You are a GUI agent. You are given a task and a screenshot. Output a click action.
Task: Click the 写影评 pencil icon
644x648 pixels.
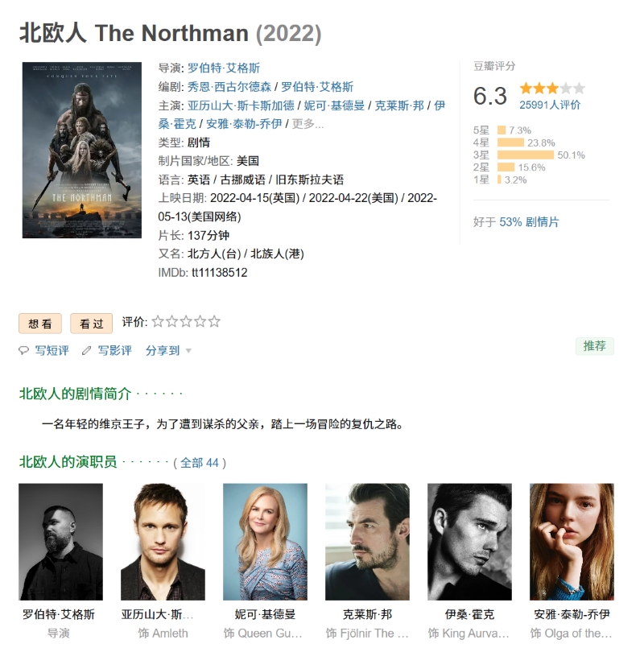(x=86, y=351)
